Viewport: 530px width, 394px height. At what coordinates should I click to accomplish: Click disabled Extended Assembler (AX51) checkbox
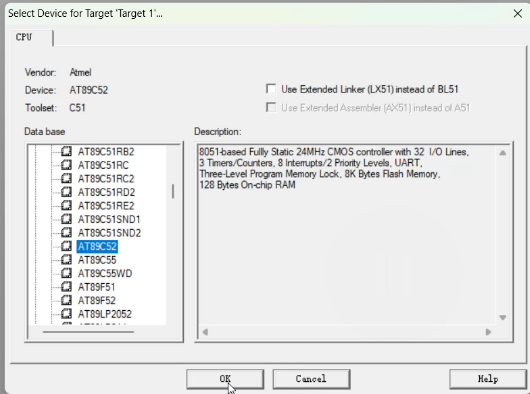click(x=271, y=107)
